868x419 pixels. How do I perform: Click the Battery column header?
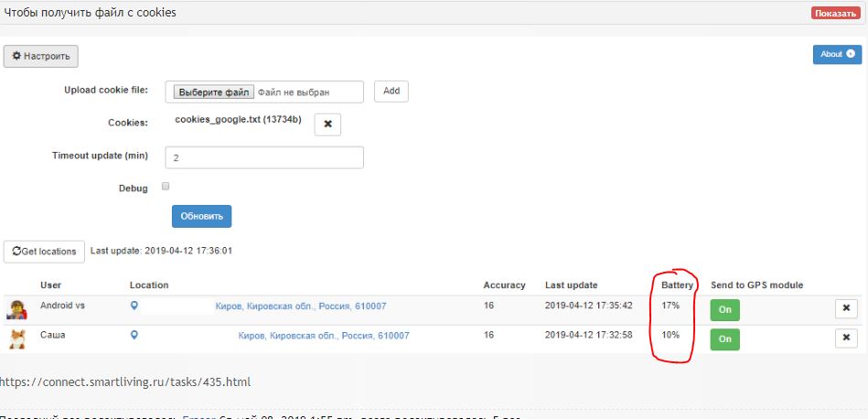[677, 285]
